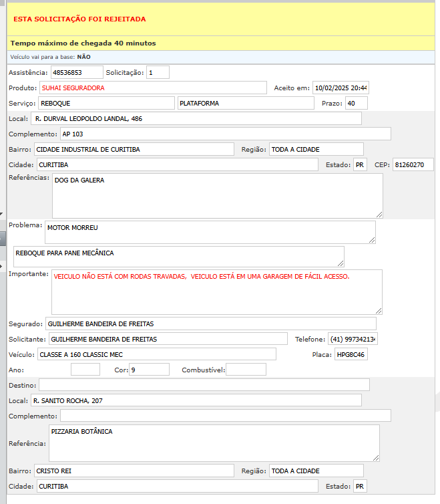This screenshot has height=504, width=440.
Task: Click the PIZZARIA BOTÂNICA reference text area
Action: click(214, 443)
